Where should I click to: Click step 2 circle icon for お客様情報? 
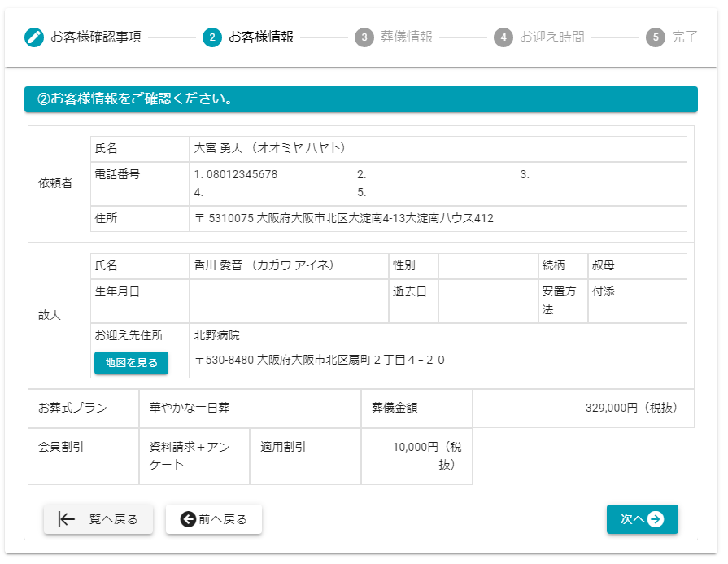pos(211,37)
